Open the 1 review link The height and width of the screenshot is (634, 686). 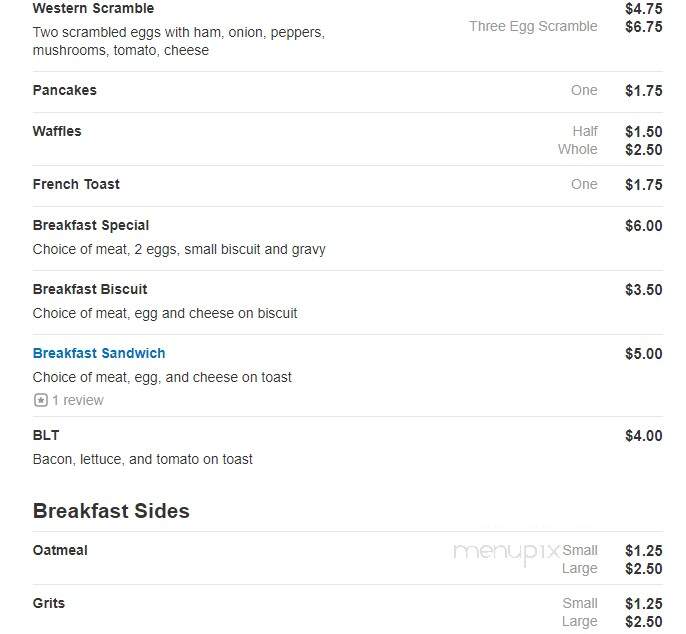tap(78, 400)
